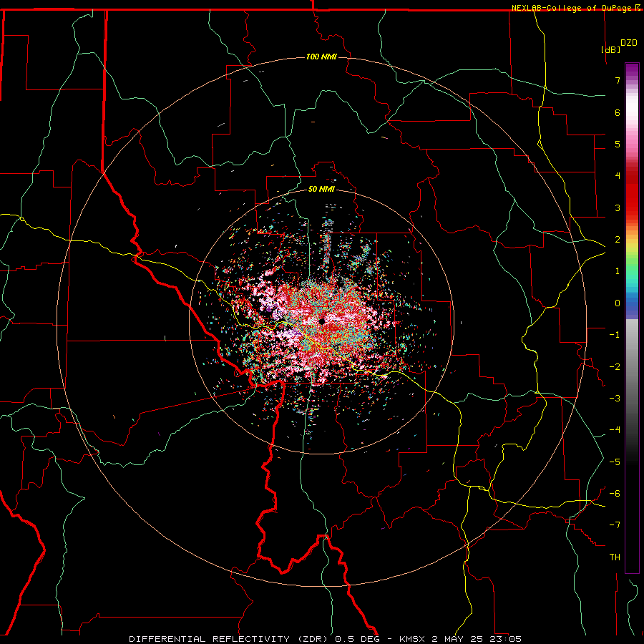Select the 100 NMI range ring label

pyautogui.click(x=321, y=57)
